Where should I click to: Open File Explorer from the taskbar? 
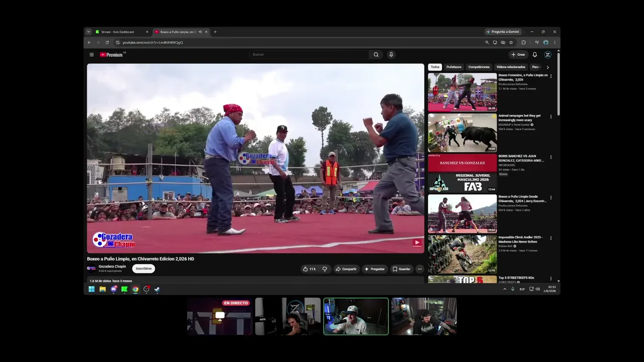[x=103, y=289]
